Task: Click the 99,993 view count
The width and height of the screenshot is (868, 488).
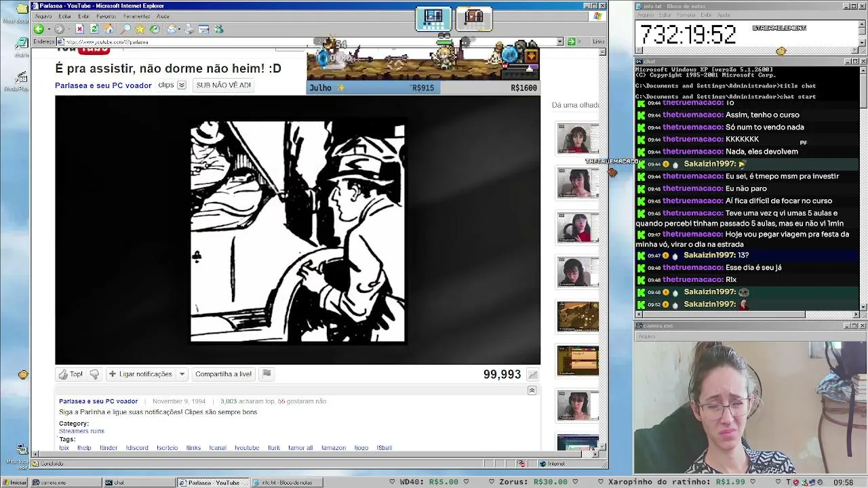Action: pos(502,375)
